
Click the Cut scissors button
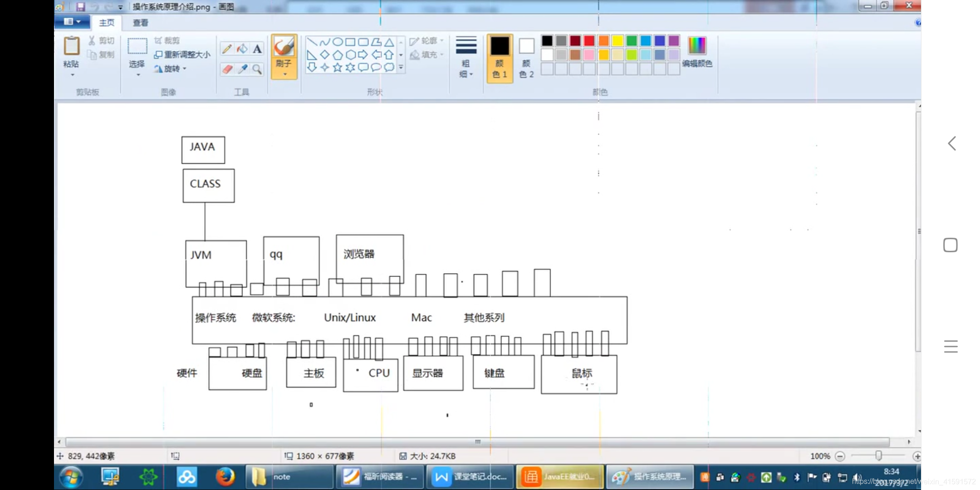coord(101,41)
